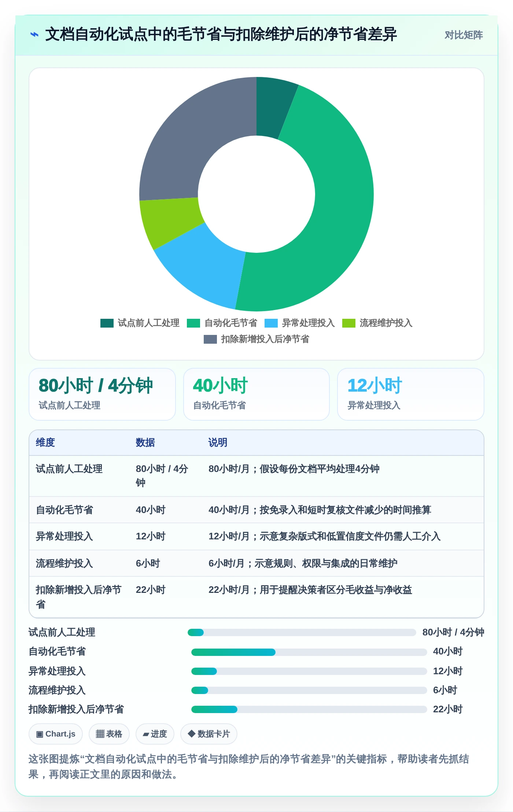Click the 40小时/月 description in the table
This screenshot has width=513, height=812.
click(x=320, y=510)
